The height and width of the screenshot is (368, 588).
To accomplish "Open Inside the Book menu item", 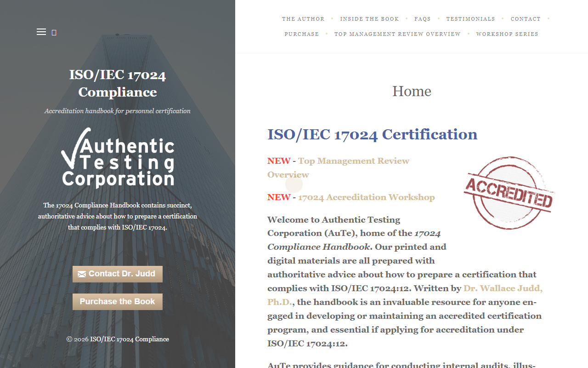I will coord(370,19).
